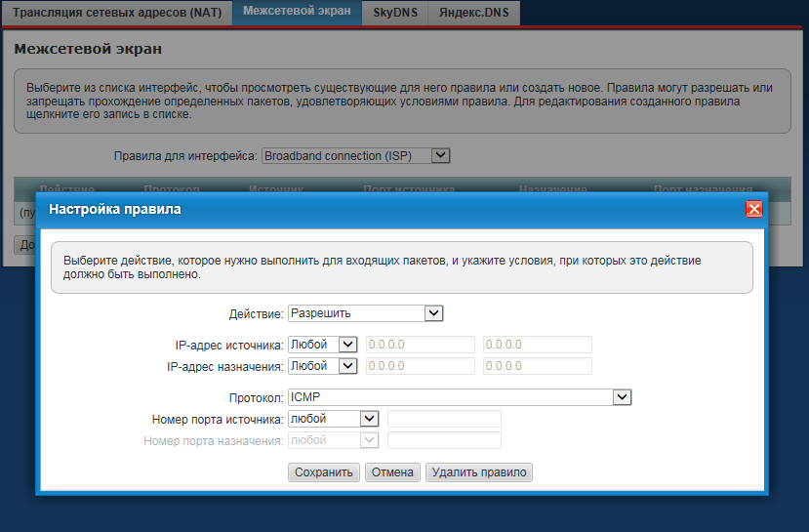Close the rule settings dialog with the red X
This screenshot has height=532, width=809.
point(753,209)
